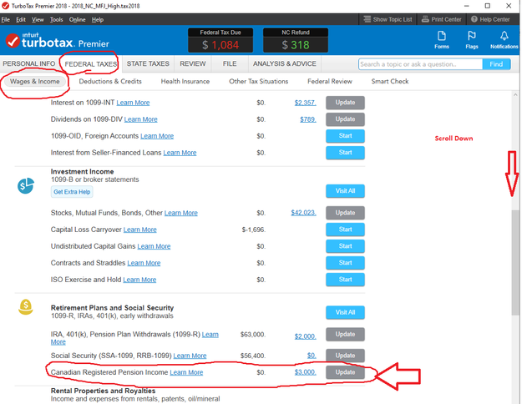This screenshot has width=532, height=404.
Task: Update IRA, 401(k), Pension Plan Withdrawals
Action: point(345,334)
